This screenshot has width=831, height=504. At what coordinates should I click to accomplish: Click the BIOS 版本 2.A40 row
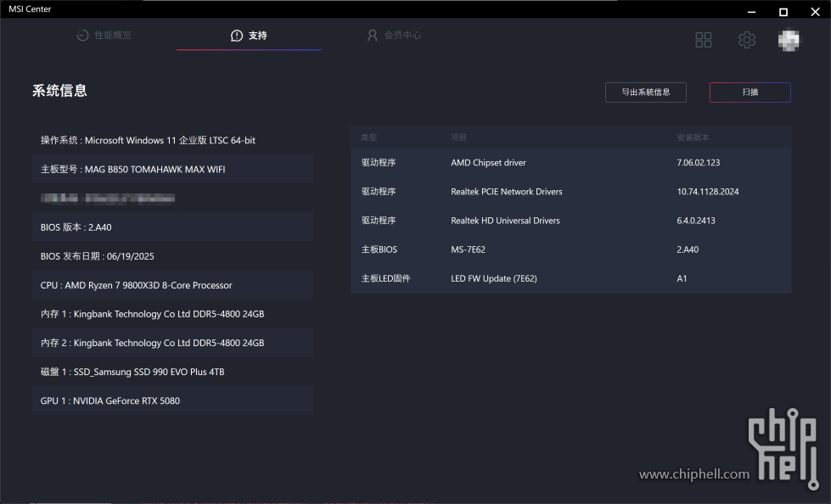click(x=172, y=227)
